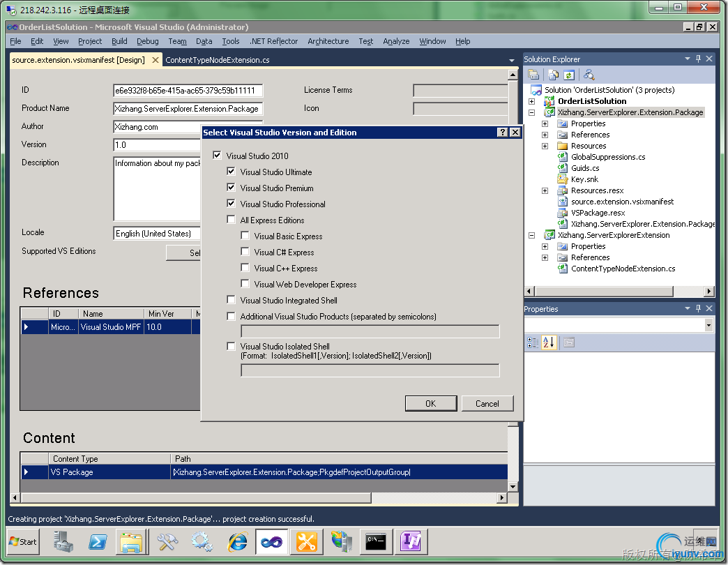Click the Isolated Shell text field
Screen dimensions: 728x565
pos(370,370)
